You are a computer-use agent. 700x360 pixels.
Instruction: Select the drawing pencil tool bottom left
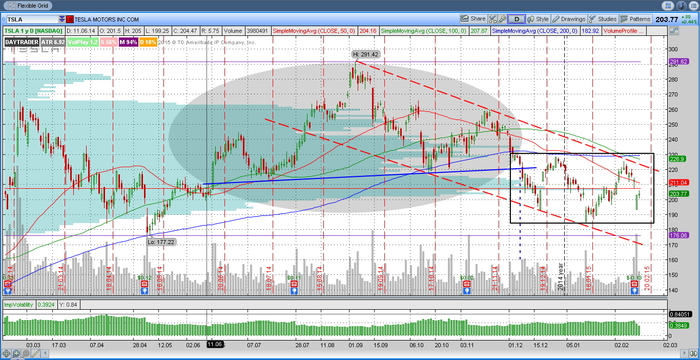[x=35, y=354]
